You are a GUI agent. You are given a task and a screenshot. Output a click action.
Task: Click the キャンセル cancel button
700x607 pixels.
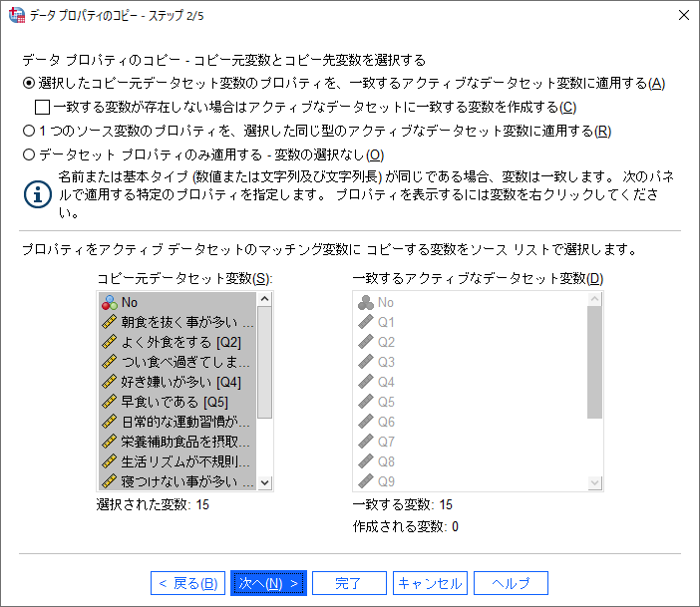coord(430,583)
